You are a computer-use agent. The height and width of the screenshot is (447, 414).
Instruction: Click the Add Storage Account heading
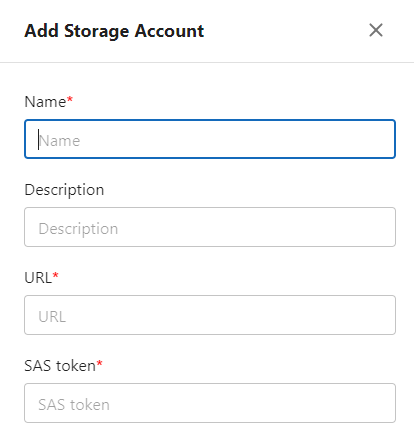tap(114, 31)
